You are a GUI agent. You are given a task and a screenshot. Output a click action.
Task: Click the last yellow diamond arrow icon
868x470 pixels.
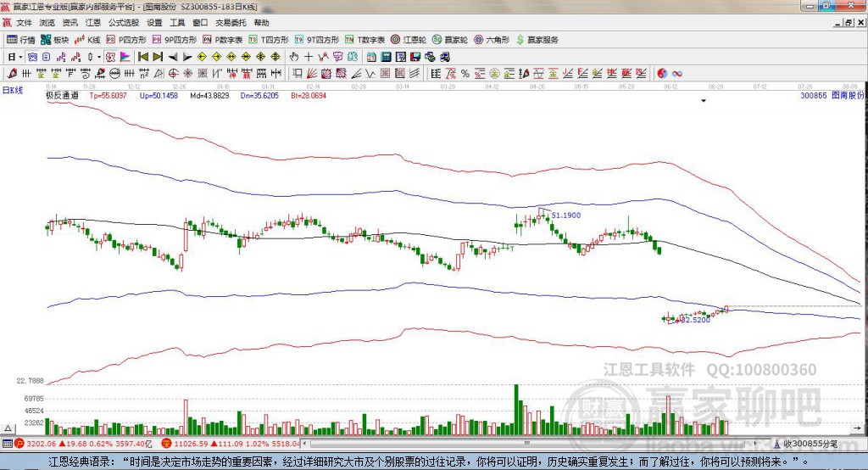click(x=275, y=57)
